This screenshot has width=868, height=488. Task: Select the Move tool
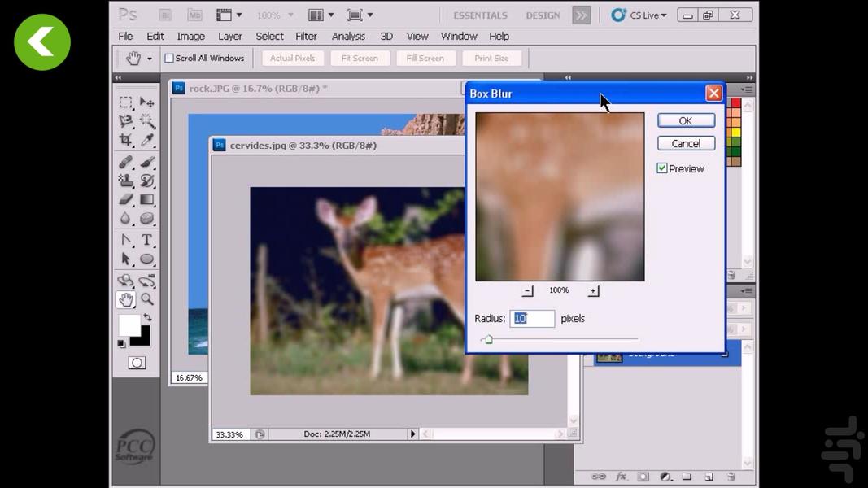click(147, 102)
